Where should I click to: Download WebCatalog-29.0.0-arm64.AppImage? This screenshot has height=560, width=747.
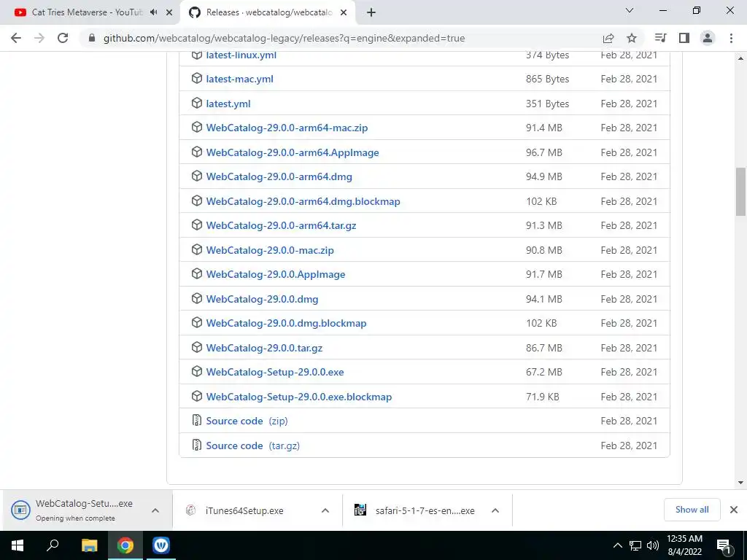(x=293, y=152)
